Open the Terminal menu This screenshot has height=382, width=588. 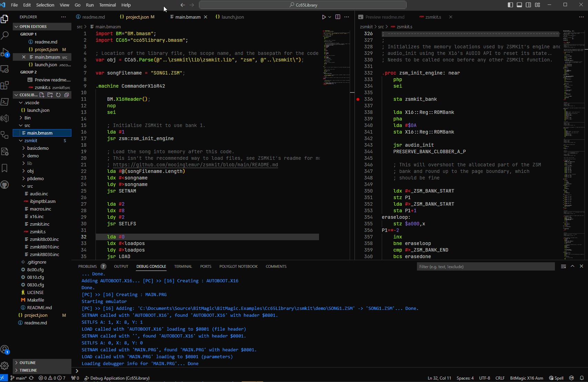108,5
